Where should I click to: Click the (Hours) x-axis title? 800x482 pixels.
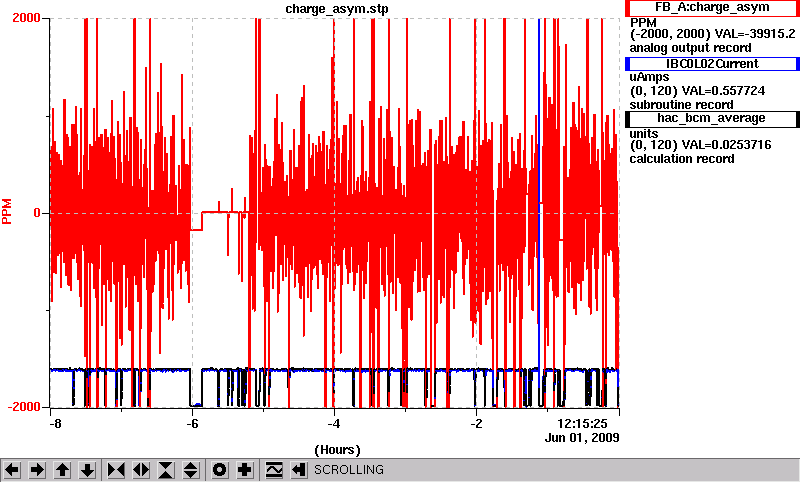click(337, 450)
